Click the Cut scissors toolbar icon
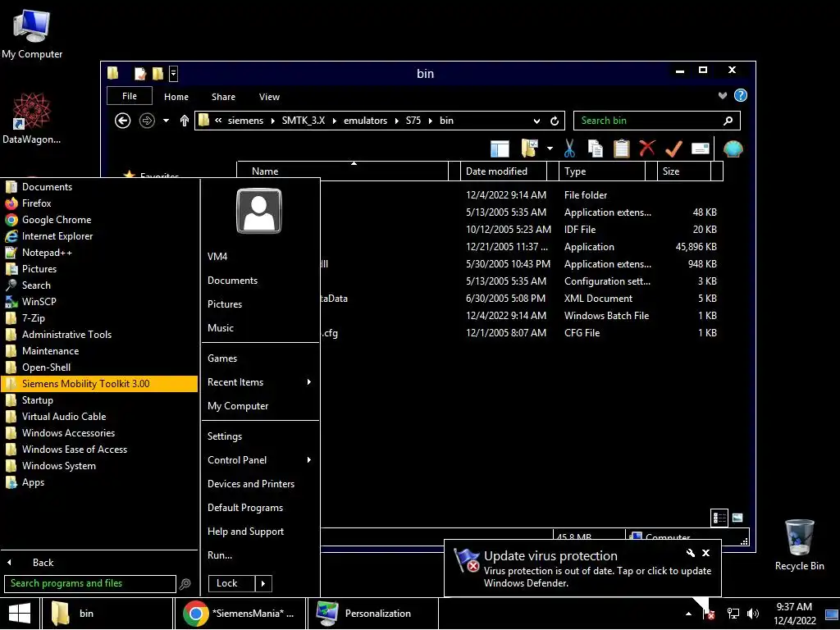Screen dimensions: 840x630 point(569,148)
